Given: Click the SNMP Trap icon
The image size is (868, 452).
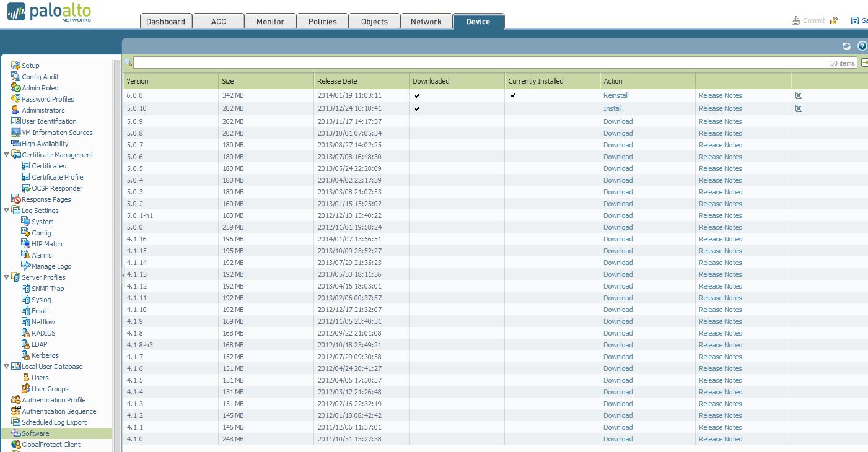Looking at the screenshot, I should tap(26, 289).
